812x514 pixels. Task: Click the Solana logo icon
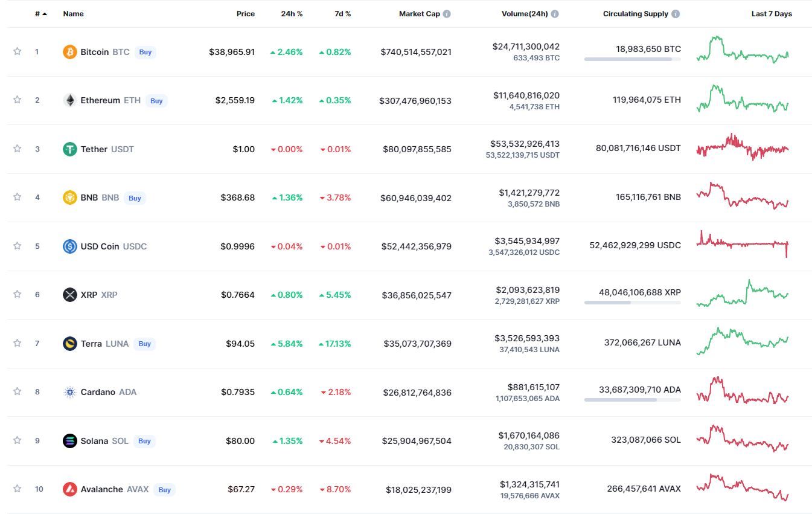point(70,441)
